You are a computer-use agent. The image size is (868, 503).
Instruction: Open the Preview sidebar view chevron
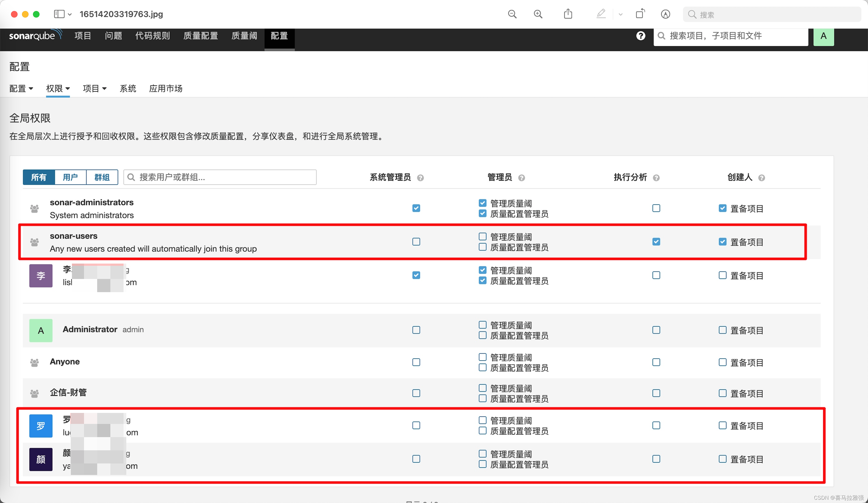pyautogui.click(x=69, y=15)
